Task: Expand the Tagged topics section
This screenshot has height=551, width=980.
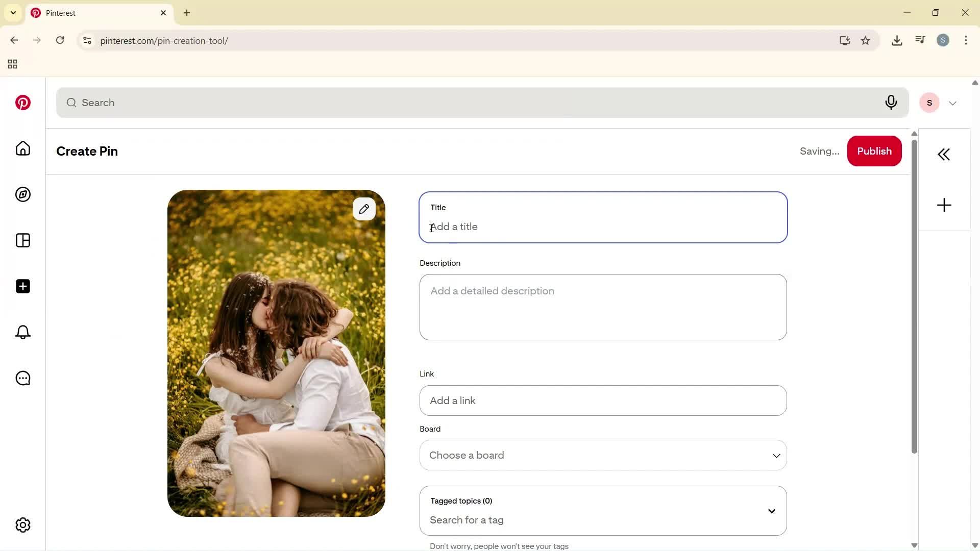Action: 771,511
